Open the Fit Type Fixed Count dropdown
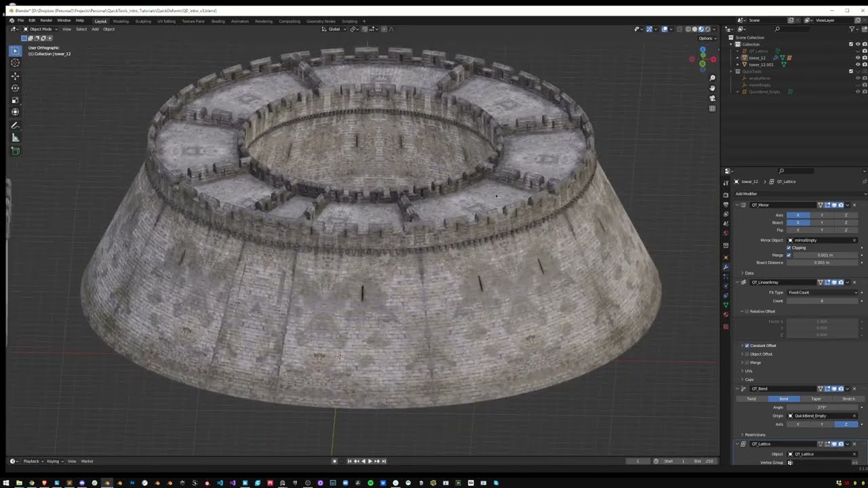The width and height of the screenshot is (868, 488). pos(823,292)
